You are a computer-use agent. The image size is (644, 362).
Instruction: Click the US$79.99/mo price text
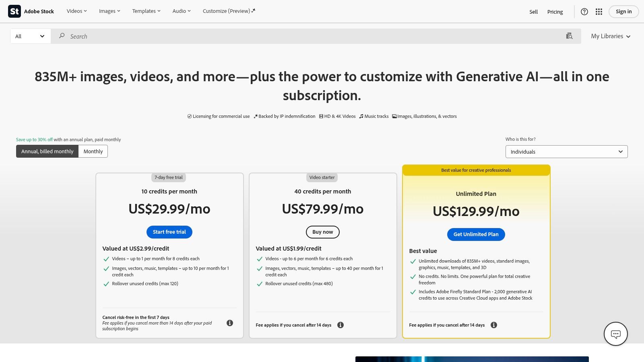pos(323,209)
